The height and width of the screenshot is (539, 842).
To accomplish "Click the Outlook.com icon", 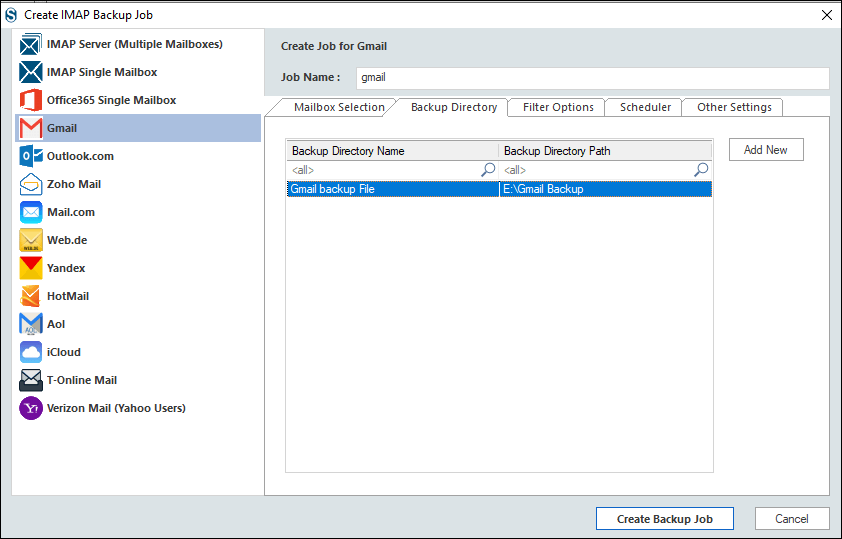I will (x=31, y=156).
